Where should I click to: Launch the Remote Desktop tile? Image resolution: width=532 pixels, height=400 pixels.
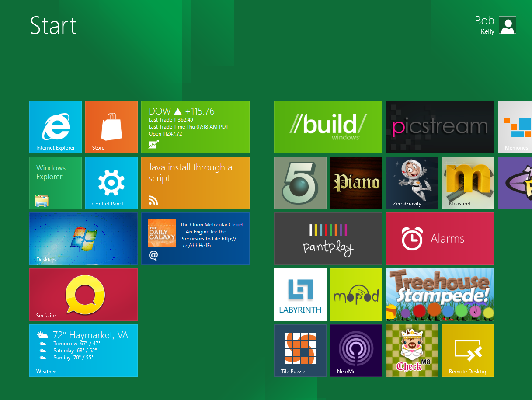(468, 351)
